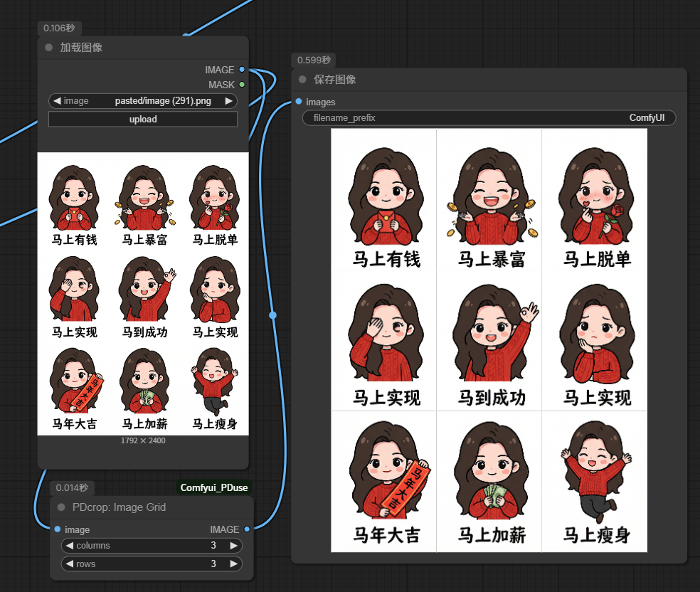Open saved 马上有钱 sticker thumbnail
700x592 pixels.
tap(383, 199)
